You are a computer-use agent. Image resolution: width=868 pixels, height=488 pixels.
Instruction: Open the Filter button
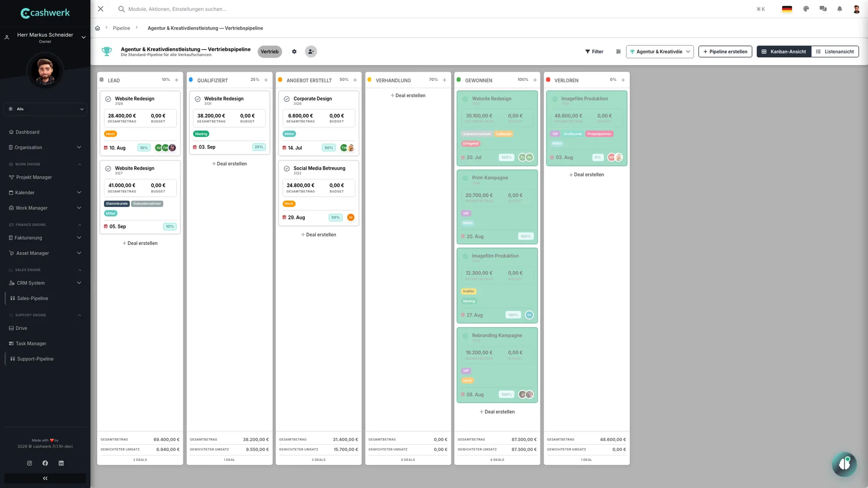click(594, 51)
